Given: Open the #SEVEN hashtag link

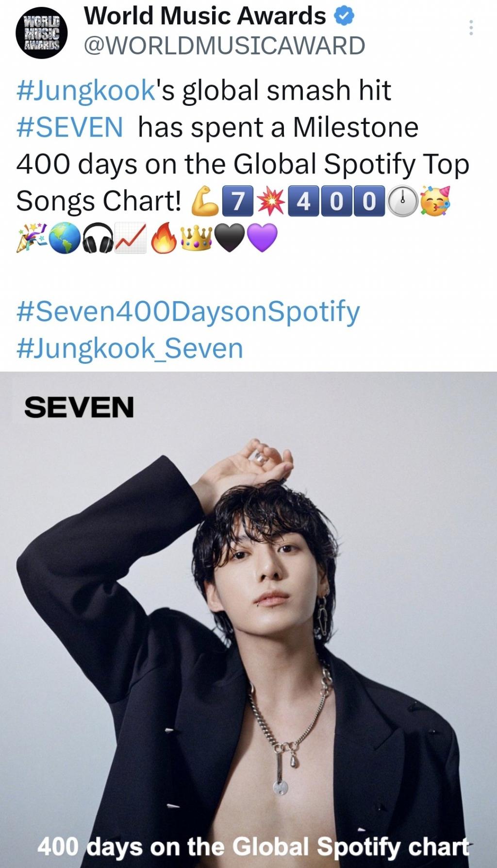Looking at the screenshot, I should coord(69,127).
